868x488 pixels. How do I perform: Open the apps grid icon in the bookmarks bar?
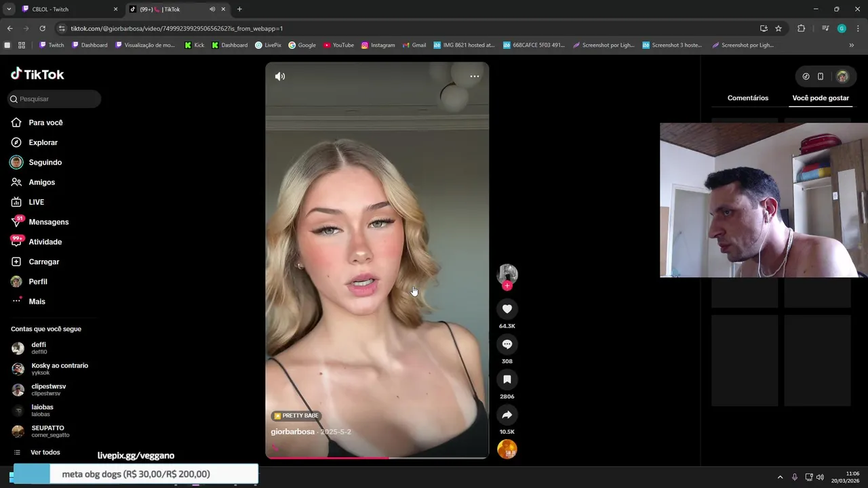[22, 45]
